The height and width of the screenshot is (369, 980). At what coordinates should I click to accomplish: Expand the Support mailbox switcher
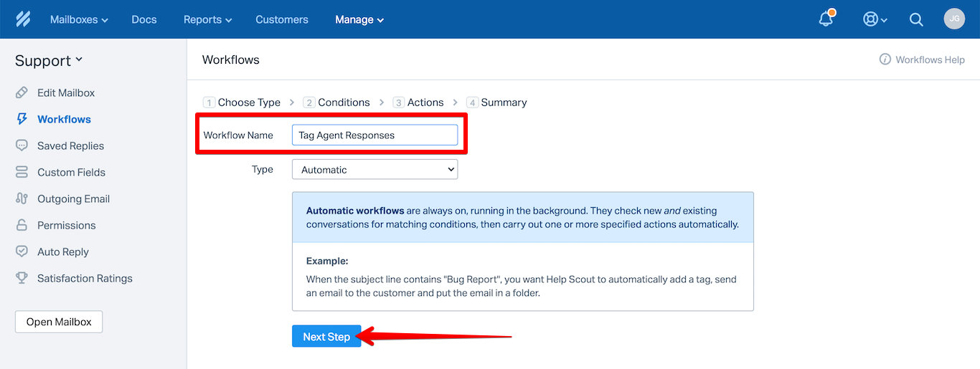49,61
